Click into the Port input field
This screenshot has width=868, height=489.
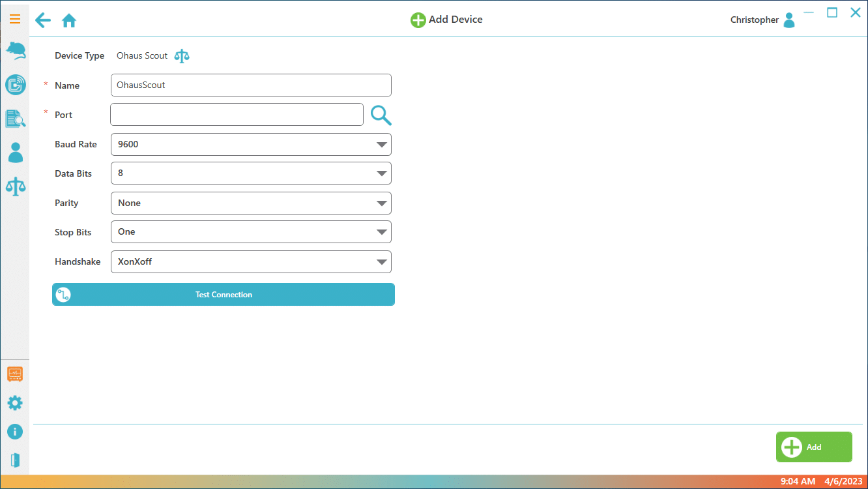[237, 115]
